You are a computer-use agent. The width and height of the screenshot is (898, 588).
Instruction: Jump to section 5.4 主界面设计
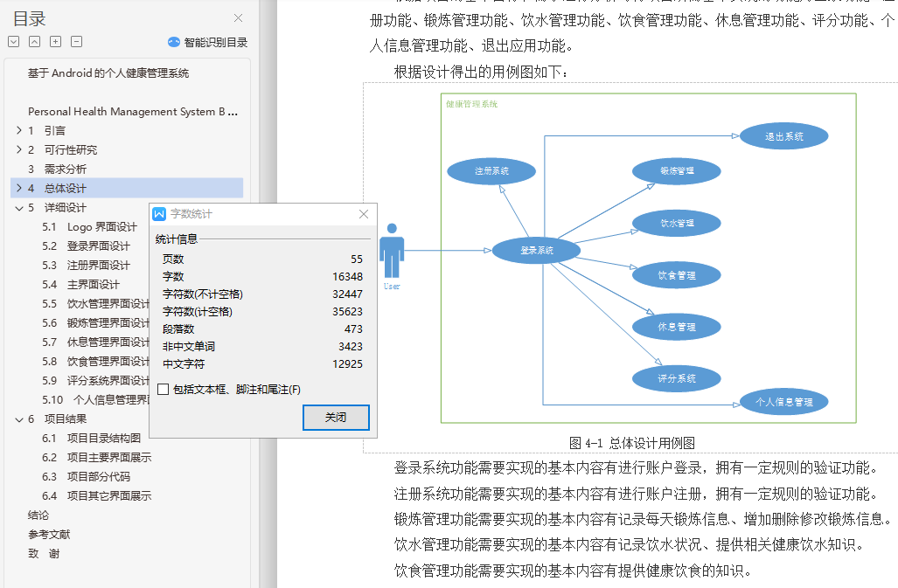[80, 285]
